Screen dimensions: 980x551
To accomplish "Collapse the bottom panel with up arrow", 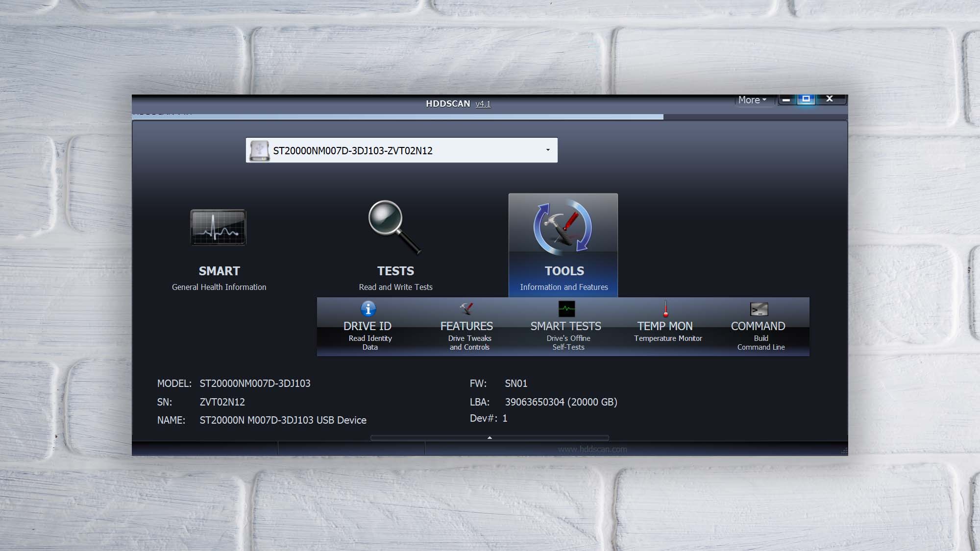I will click(x=490, y=438).
